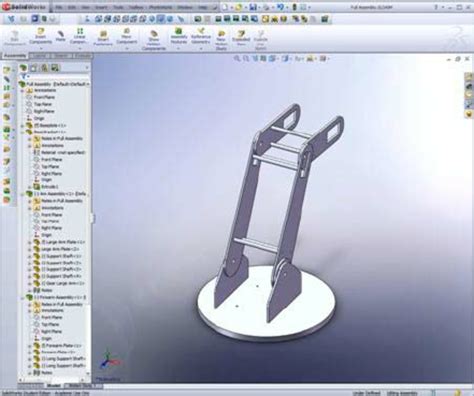Click the Smart Fasteners tool
This screenshot has height=396, width=474.
(103, 38)
